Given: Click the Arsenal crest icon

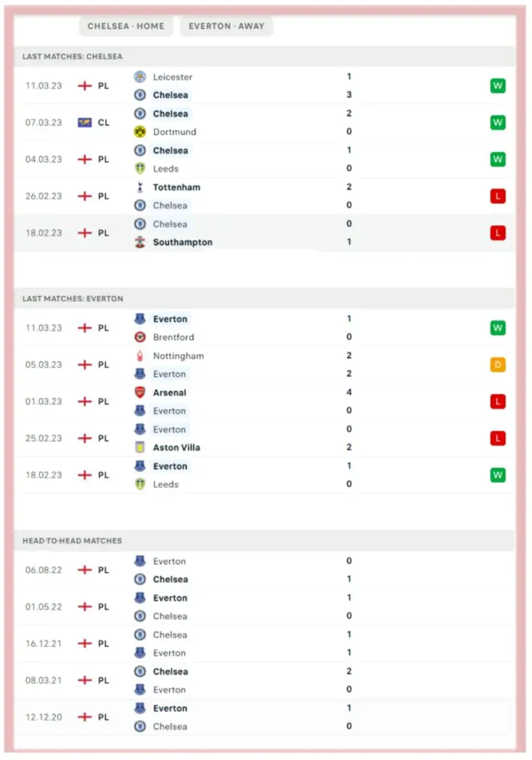Looking at the screenshot, I should [x=140, y=393].
